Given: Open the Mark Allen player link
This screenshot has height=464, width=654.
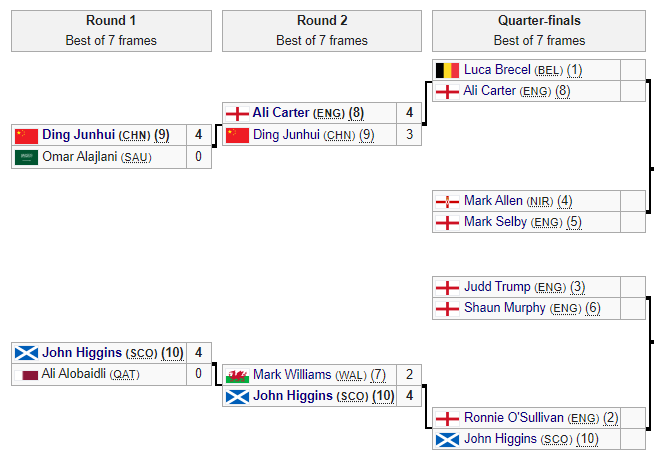Looking at the screenshot, I should click(x=493, y=201).
